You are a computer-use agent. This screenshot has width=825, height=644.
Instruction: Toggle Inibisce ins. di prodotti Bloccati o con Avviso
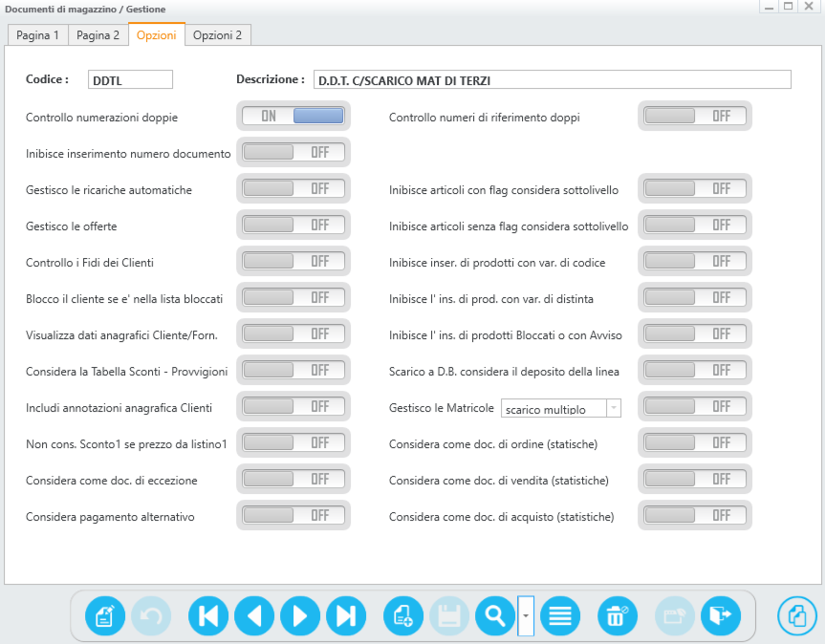click(695, 333)
